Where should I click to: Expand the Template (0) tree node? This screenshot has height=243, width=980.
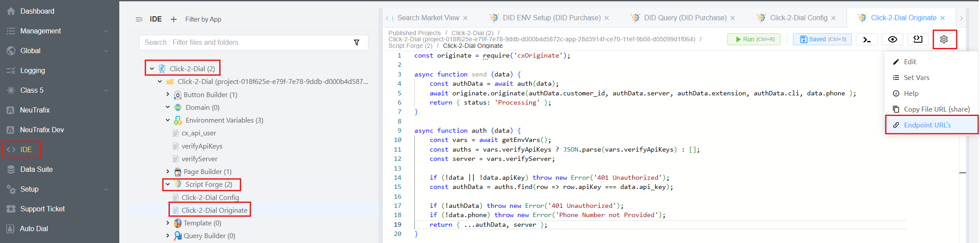pos(168,223)
